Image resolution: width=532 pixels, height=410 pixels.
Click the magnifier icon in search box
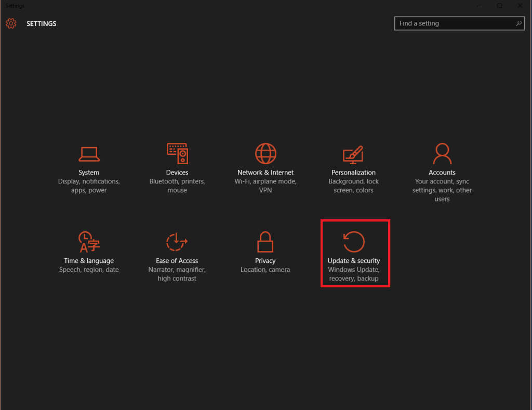(518, 23)
